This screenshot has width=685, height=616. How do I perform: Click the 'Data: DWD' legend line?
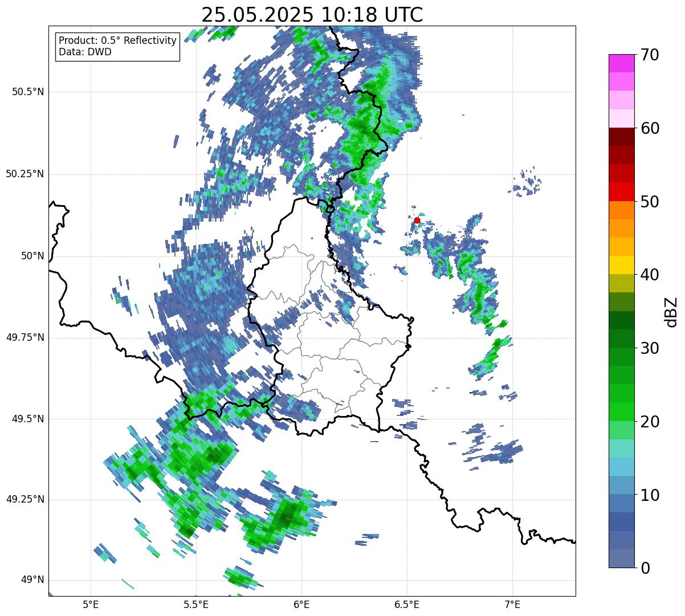coord(85,52)
